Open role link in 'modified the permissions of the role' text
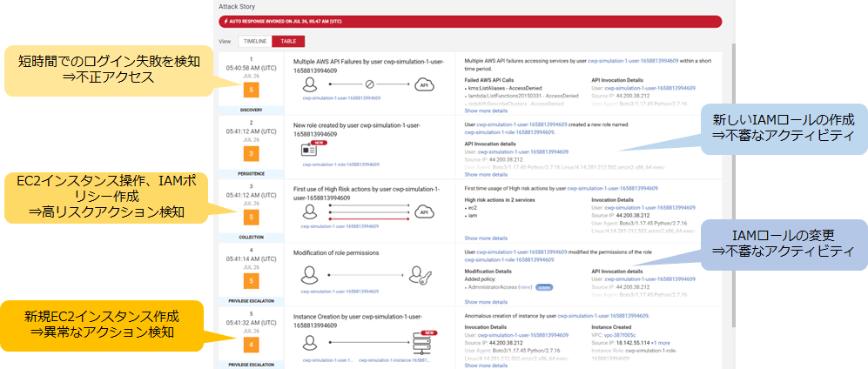Image resolution: width=868 pixels, height=369 pixels. coord(510,259)
